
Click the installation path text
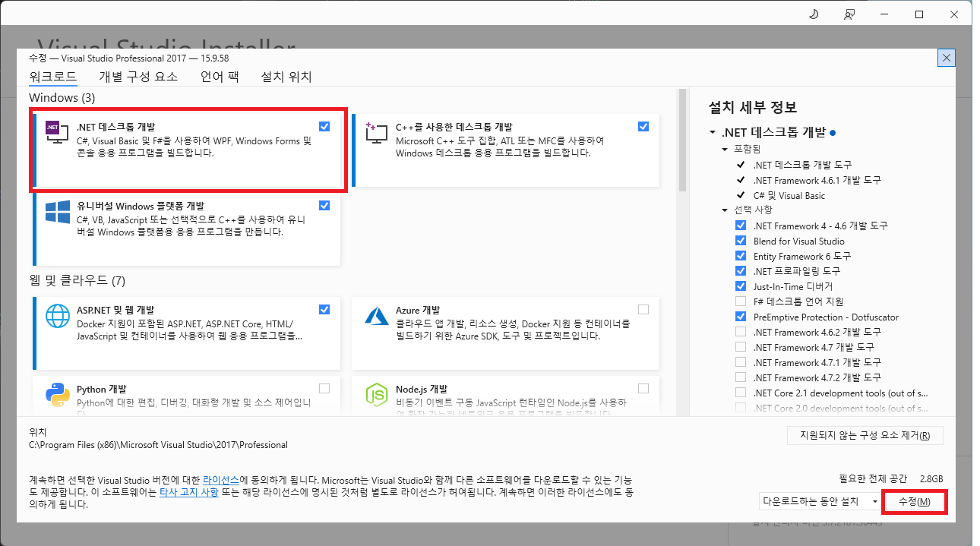pyautogui.click(x=158, y=445)
